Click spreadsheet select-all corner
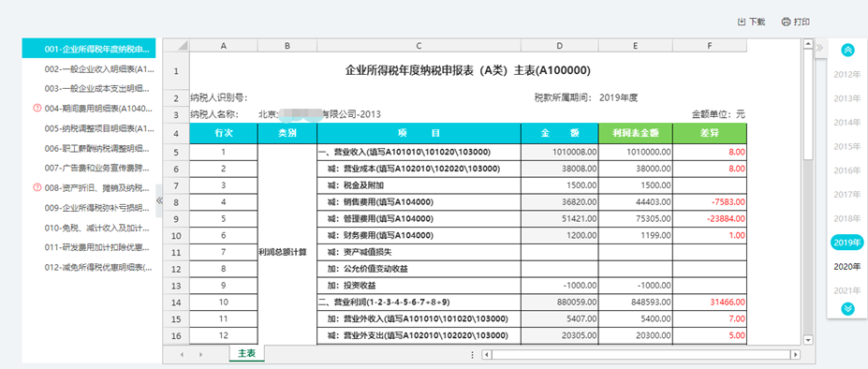Viewport: 868px width, 369px height. click(176, 46)
